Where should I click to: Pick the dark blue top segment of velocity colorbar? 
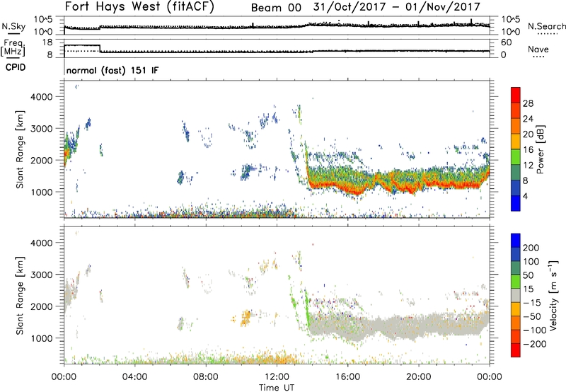coord(516,241)
